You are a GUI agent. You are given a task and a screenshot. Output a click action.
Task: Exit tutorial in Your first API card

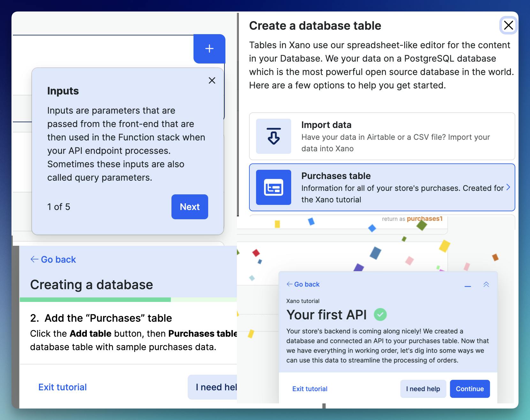point(310,389)
